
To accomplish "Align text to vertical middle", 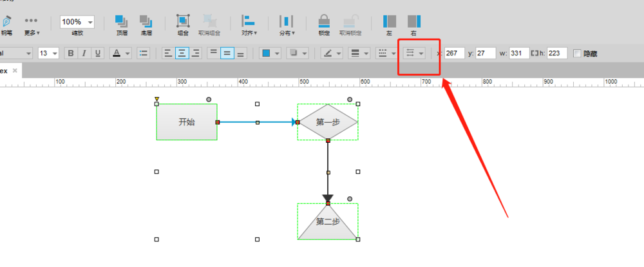I will [227, 53].
